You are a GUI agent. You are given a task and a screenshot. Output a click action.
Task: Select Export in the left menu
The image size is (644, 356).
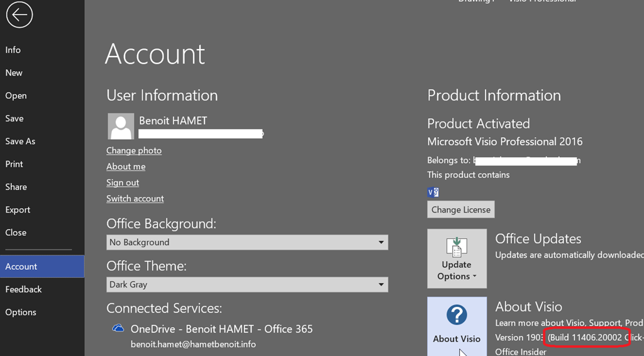click(18, 209)
